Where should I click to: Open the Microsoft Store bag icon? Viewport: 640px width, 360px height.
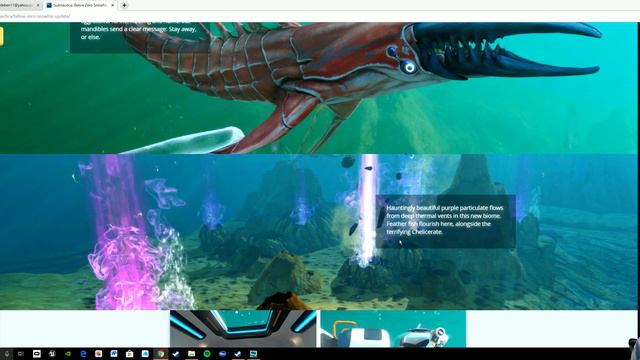coord(129,354)
